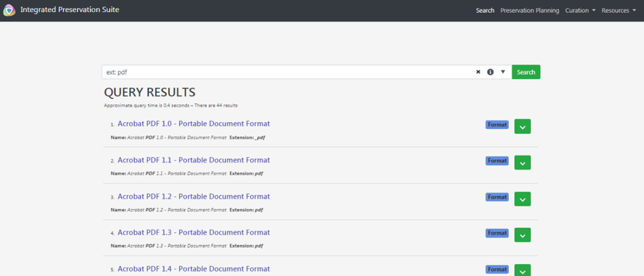Click the Integrated Preservation Suite logo icon
This screenshot has height=276, width=644.
[x=9, y=11]
